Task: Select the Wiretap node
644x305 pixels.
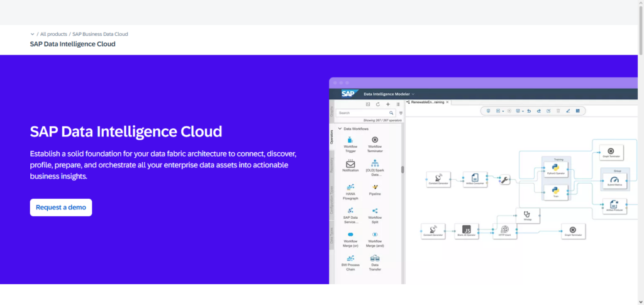Action: point(528,216)
